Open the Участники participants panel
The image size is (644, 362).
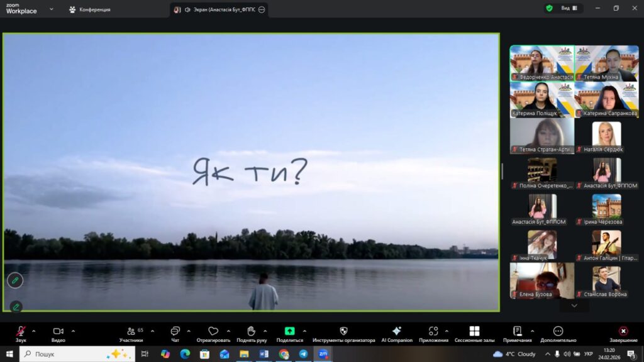131,331
